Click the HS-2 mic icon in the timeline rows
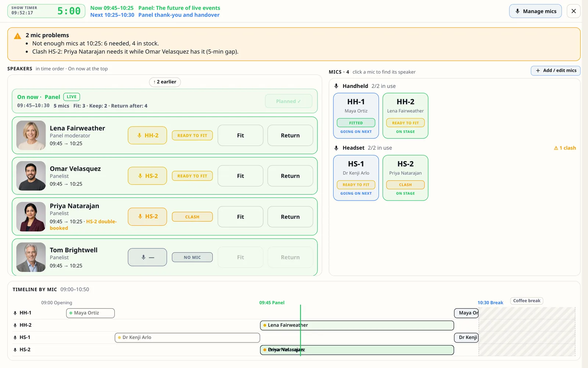Viewport: 588px width, 368px height. (15, 350)
